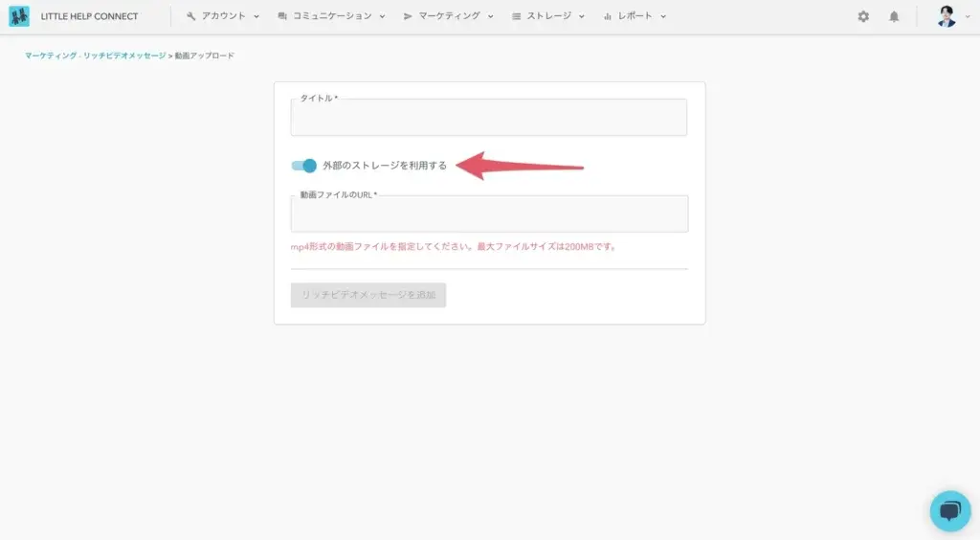Click the bar chart icon beside レポート
This screenshot has width=980, height=540.
click(x=608, y=16)
